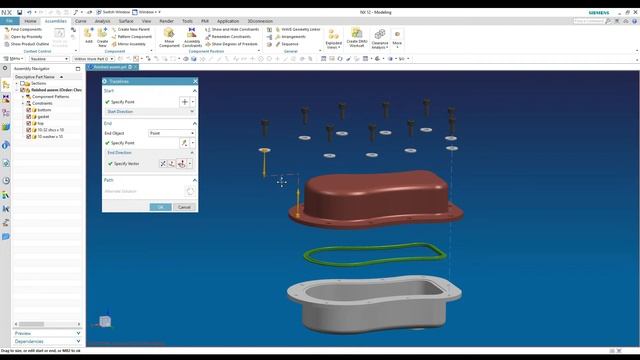Open the History clock resource bar icon
Screen dimensions: 640x360
click(x=6, y=180)
